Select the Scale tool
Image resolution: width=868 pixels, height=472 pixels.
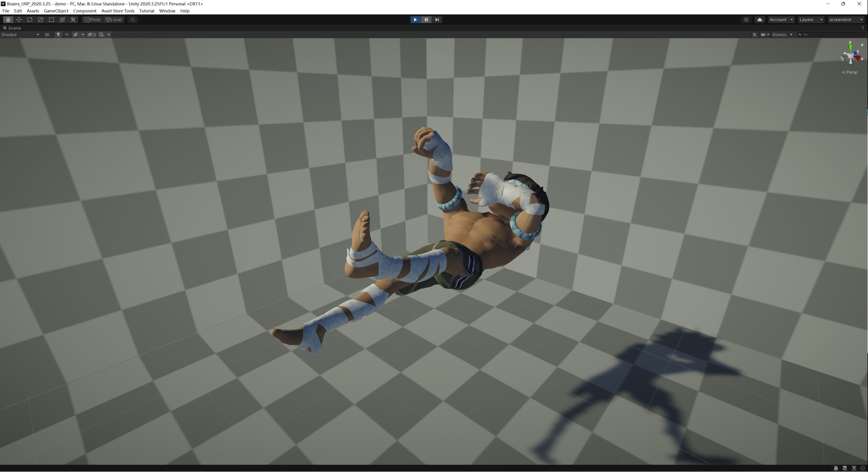pyautogui.click(x=40, y=20)
